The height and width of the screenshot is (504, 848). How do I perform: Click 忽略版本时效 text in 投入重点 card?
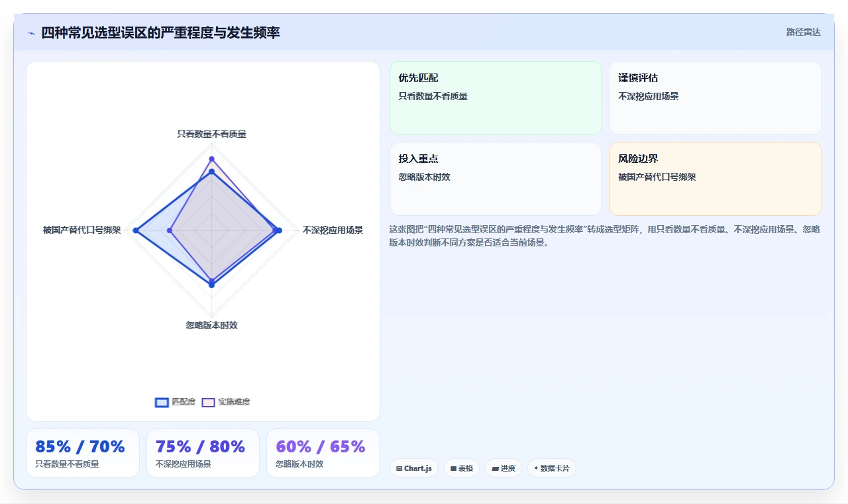(x=424, y=177)
